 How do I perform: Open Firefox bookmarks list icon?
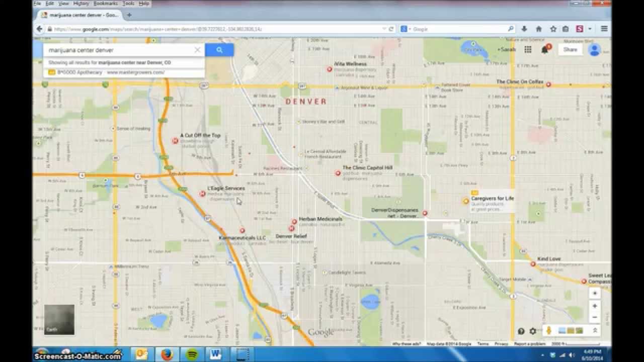coord(566,29)
